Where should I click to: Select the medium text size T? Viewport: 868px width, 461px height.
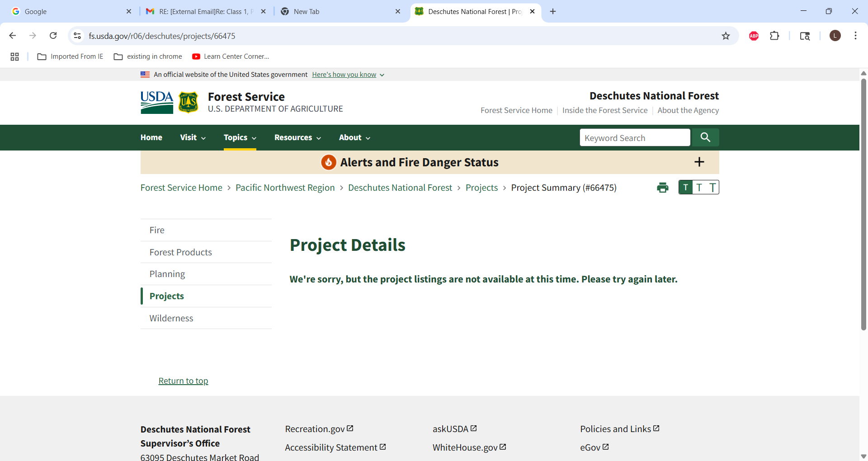699,187
